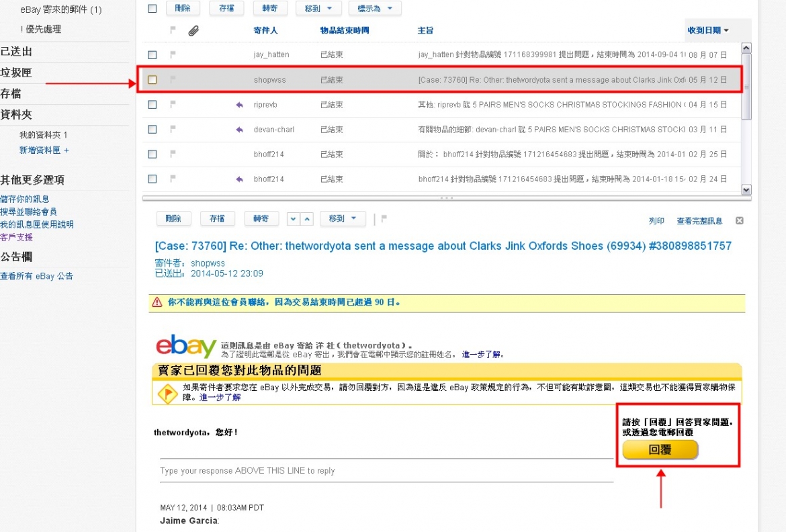Check the select-all messages checkbox
The height and width of the screenshot is (532, 786).
[x=152, y=9]
